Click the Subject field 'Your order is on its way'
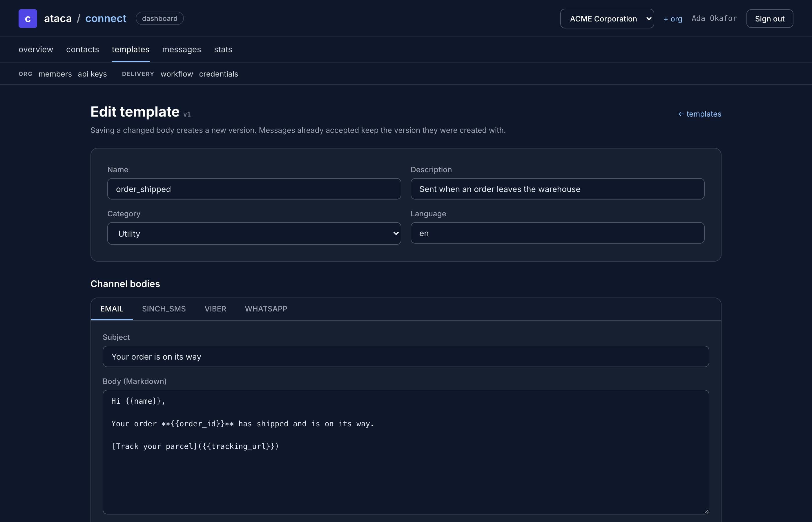Image resolution: width=812 pixels, height=522 pixels. coord(406,356)
